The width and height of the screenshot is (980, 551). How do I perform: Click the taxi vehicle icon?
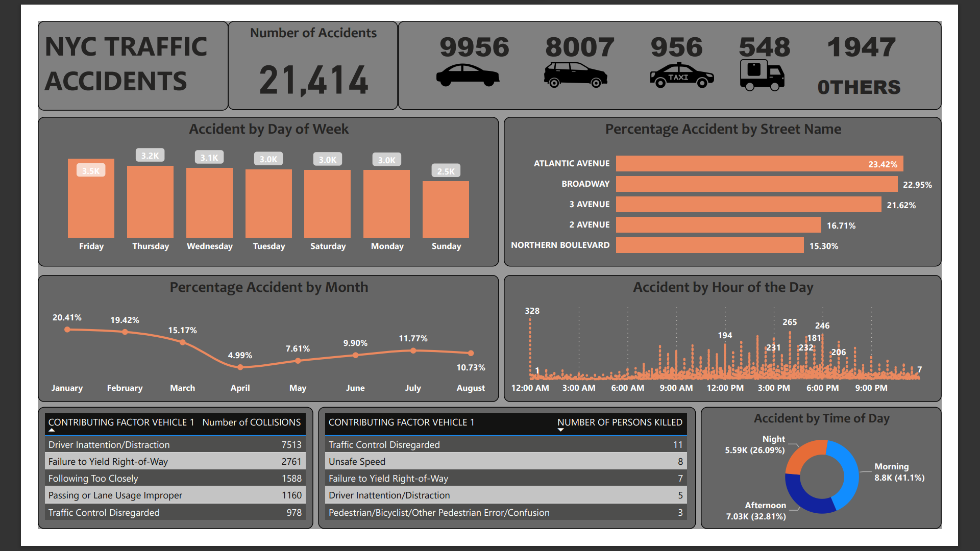point(681,76)
